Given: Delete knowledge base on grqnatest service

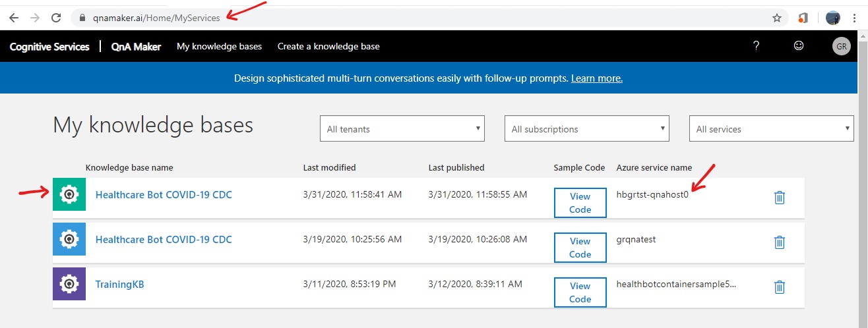Looking at the screenshot, I should [x=779, y=242].
